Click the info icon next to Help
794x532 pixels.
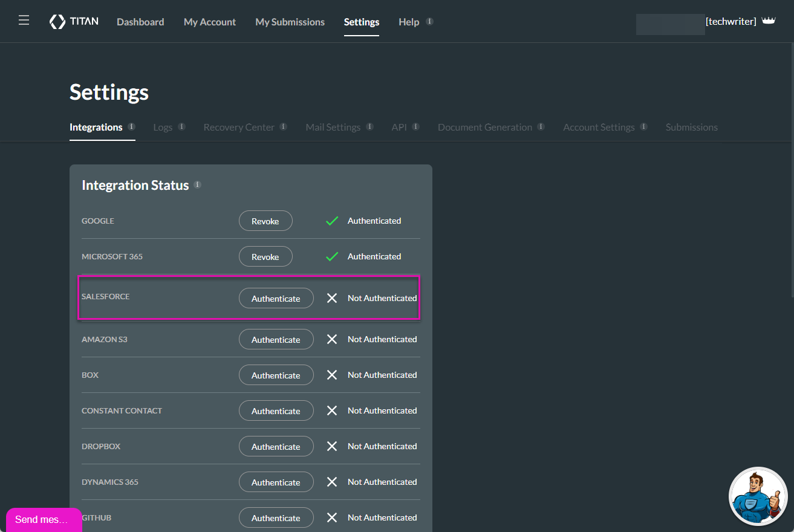(x=429, y=21)
